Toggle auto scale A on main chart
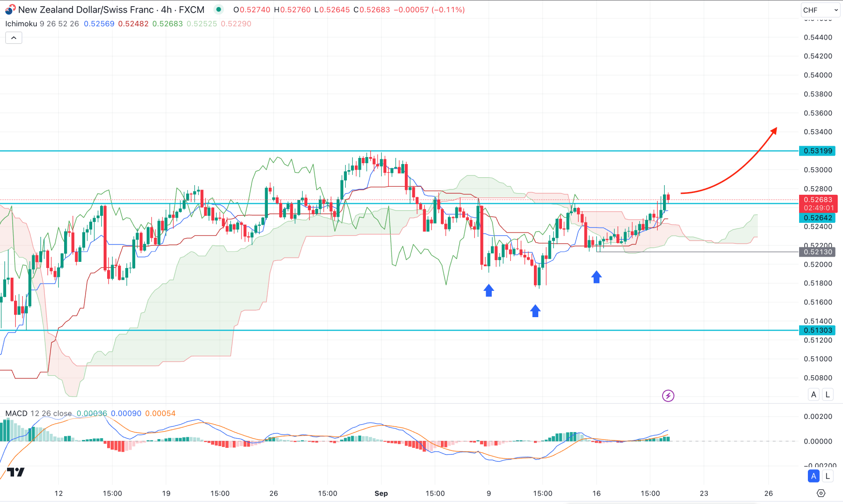 point(814,394)
